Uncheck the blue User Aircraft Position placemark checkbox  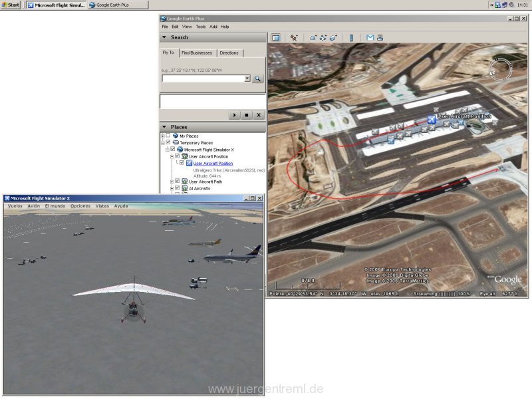(x=182, y=162)
